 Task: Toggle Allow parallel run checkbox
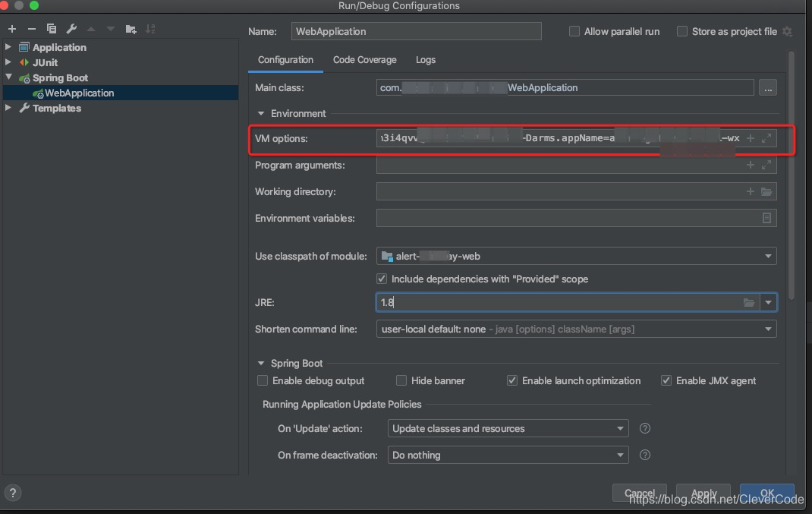coord(574,31)
